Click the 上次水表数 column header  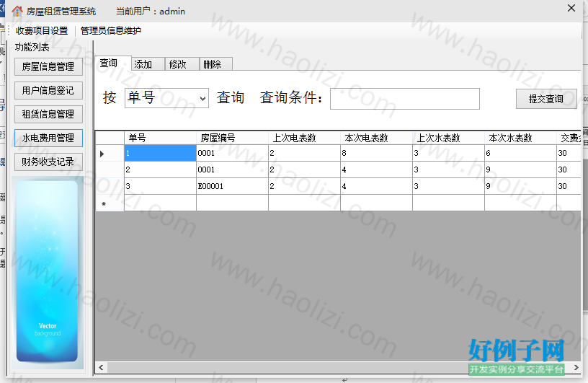pyautogui.click(x=448, y=138)
